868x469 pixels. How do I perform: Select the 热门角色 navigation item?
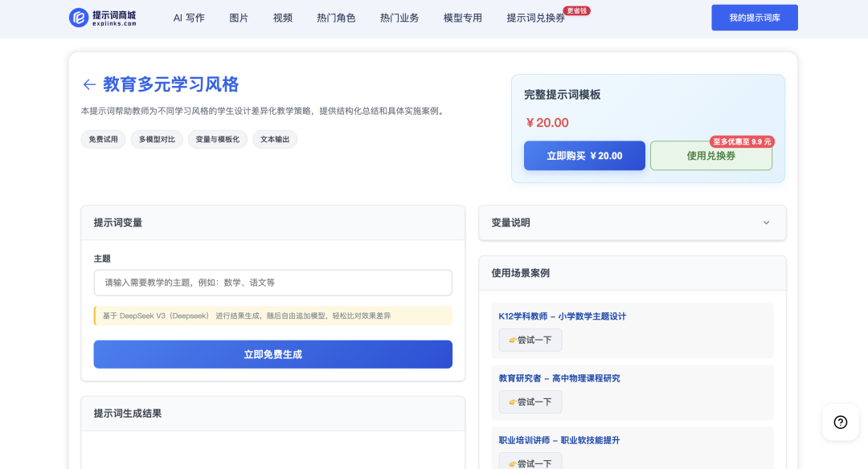pos(336,18)
